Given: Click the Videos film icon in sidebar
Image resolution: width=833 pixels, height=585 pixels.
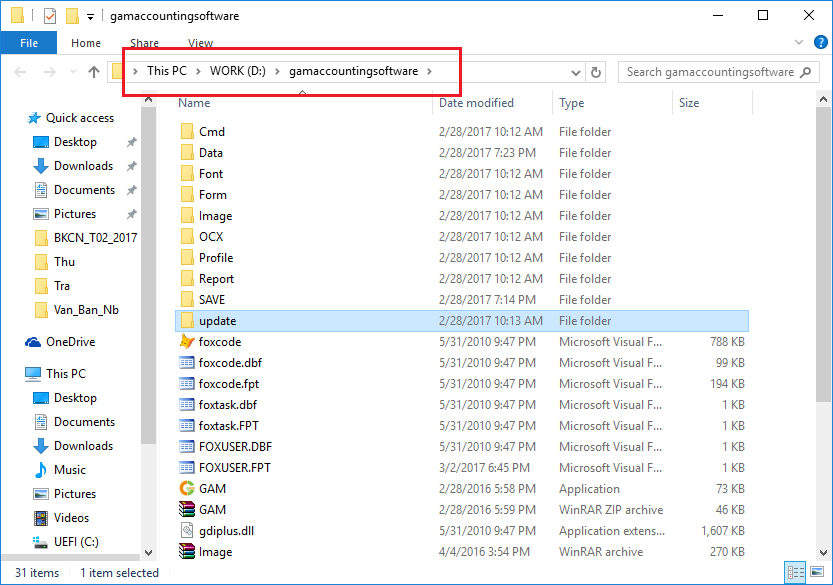Looking at the screenshot, I should (x=40, y=518).
